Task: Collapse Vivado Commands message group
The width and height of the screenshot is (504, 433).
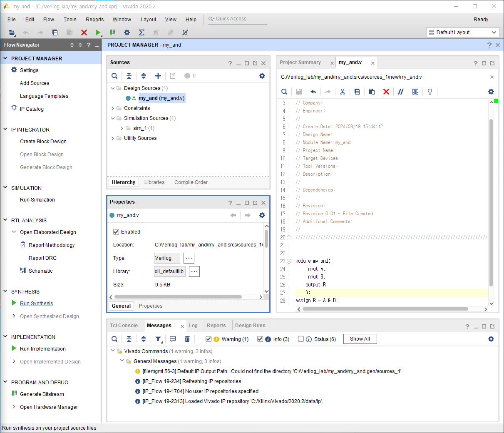Action: (x=113, y=351)
